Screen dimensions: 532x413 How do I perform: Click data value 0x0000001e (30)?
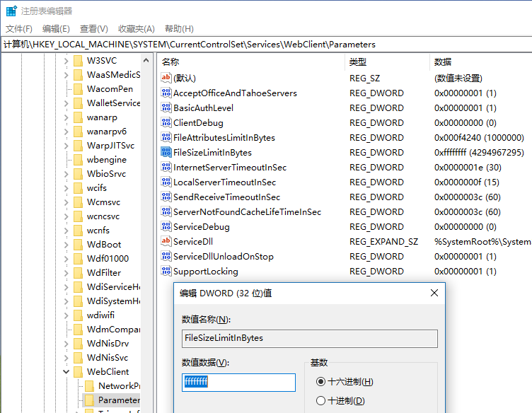pos(468,168)
